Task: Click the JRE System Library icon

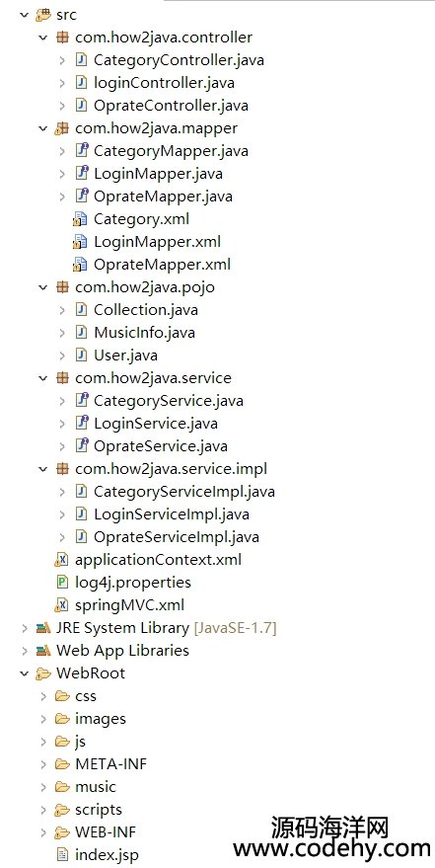Action: point(43,628)
